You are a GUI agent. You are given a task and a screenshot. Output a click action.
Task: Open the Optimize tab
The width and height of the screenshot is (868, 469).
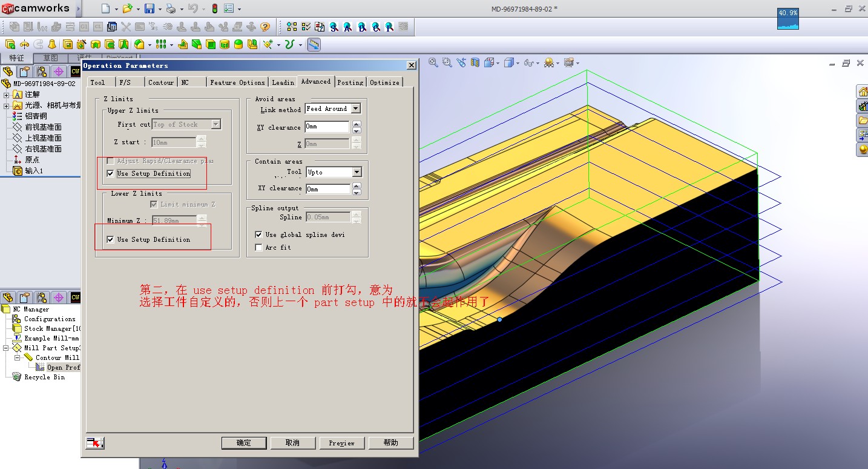pos(384,82)
